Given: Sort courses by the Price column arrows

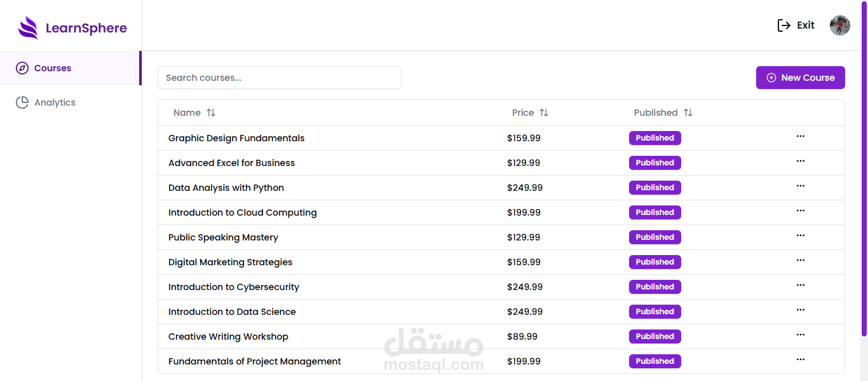Looking at the screenshot, I should pos(544,113).
